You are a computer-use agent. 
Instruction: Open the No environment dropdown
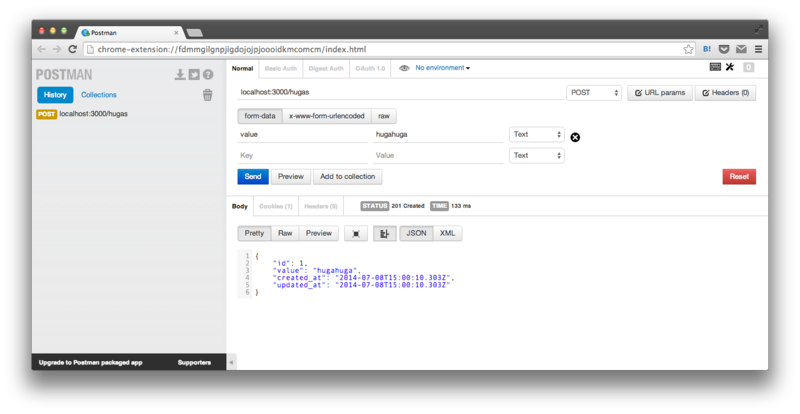[x=442, y=68]
